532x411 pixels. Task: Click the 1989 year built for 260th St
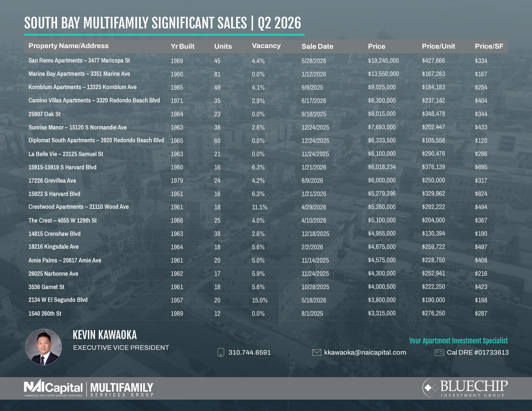[177, 314]
